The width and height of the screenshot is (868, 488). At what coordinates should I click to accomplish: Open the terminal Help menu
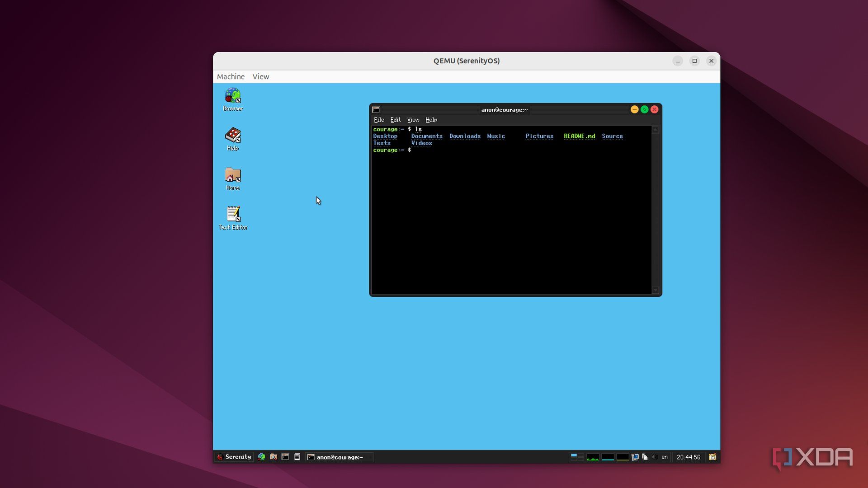[x=431, y=120]
